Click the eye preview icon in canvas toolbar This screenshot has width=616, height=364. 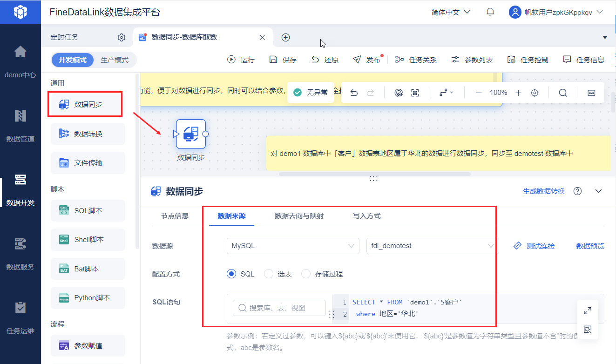pyautogui.click(x=399, y=93)
